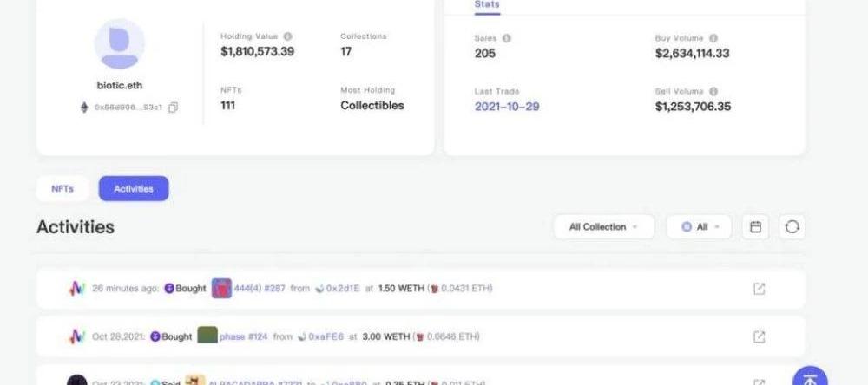Image resolution: width=868 pixels, height=385 pixels.
Task: Click the Buy Volume info icon
Action: pyautogui.click(x=713, y=38)
